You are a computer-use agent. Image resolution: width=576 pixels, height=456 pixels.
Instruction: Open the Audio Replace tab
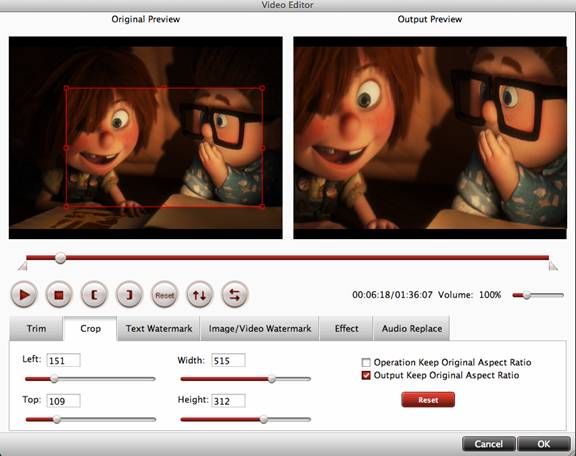(411, 328)
